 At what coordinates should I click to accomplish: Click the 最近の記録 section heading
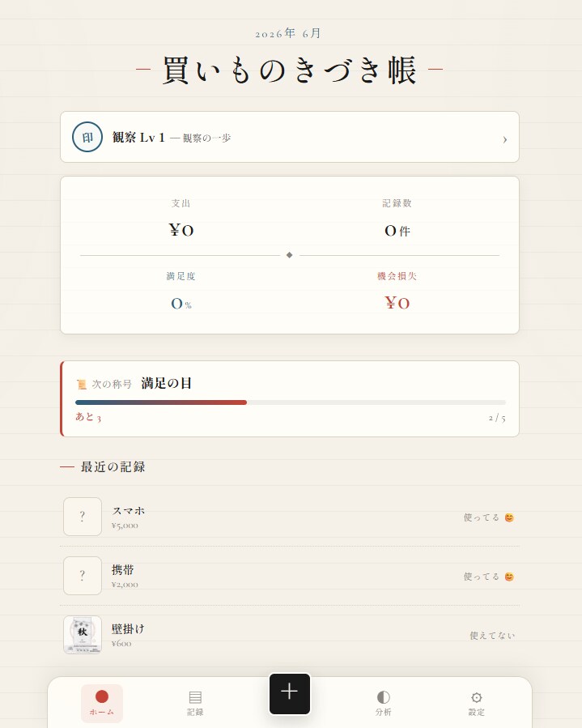click(113, 466)
